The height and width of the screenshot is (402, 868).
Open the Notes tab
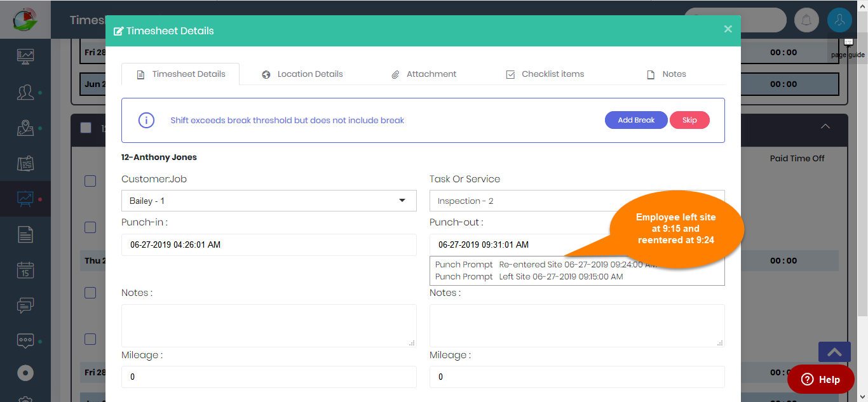coord(666,74)
